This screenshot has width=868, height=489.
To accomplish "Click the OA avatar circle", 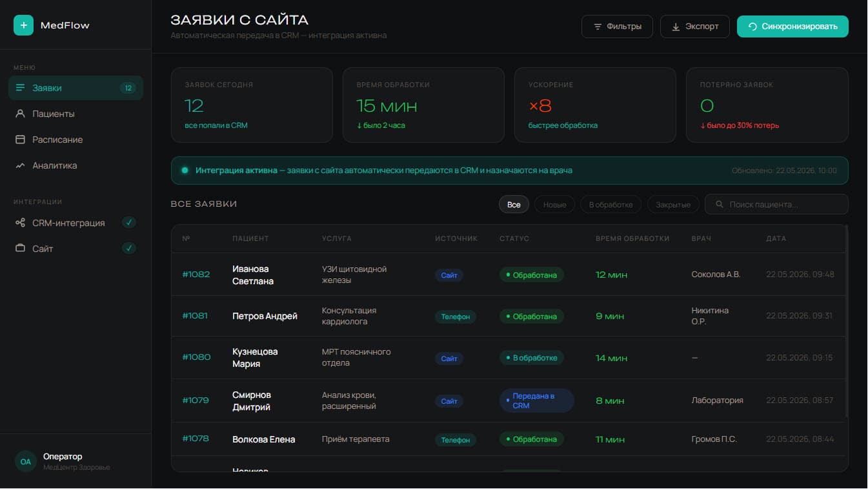I will point(25,461).
